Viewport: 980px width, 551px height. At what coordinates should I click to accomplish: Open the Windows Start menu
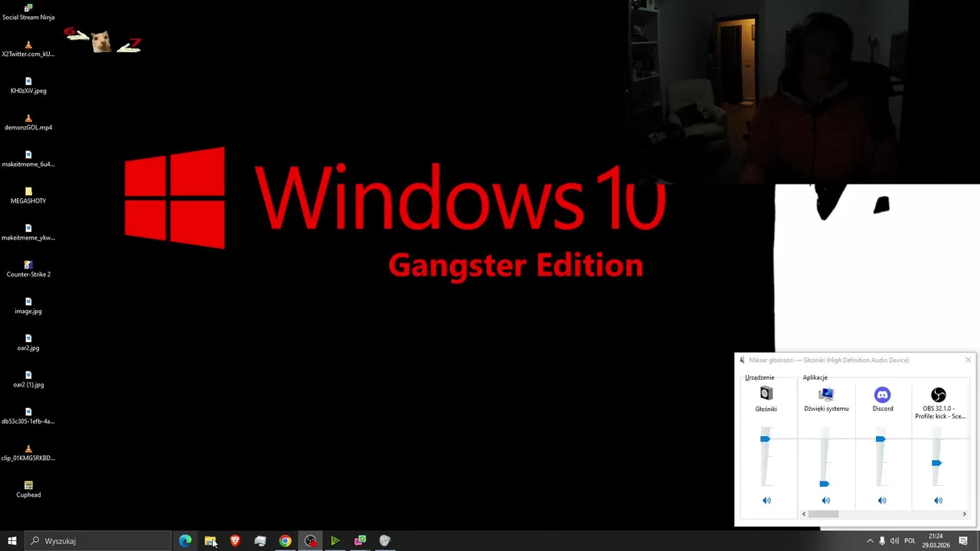click(x=12, y=541)
